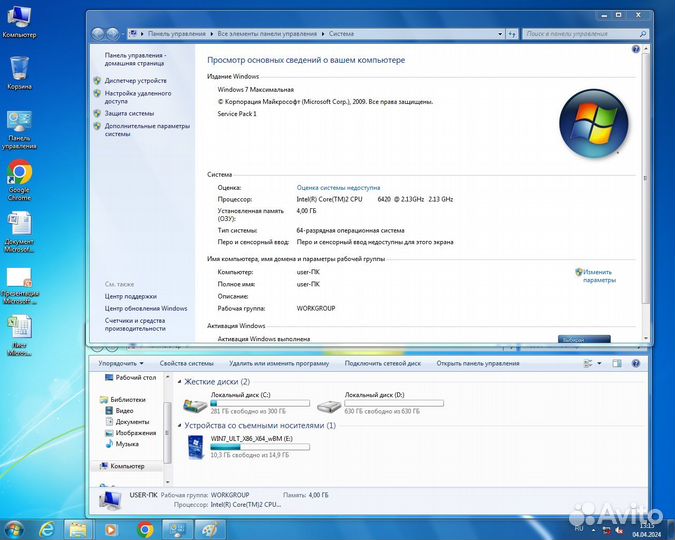Show hidden tray icons arrow
This screenshot has width=675, height=540.
(x=594, y=530)
